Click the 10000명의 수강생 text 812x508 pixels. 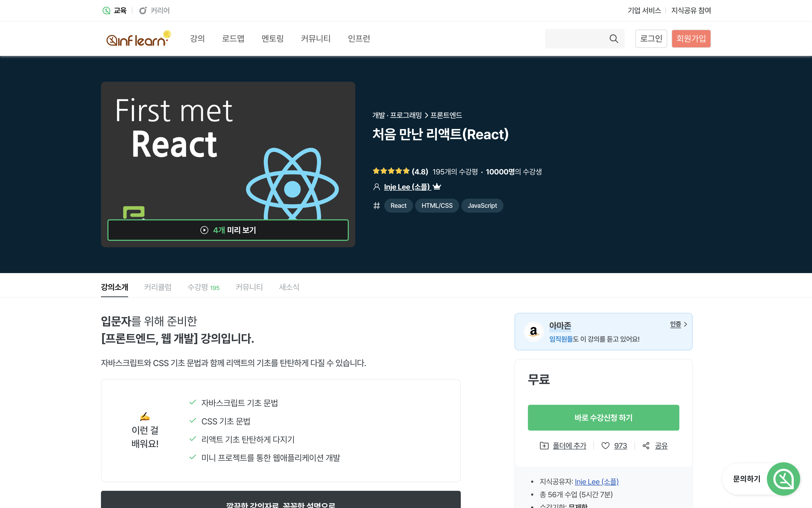514,172
